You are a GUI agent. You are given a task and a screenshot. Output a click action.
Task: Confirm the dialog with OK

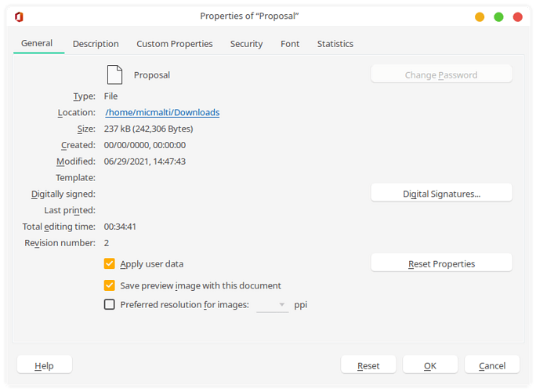click(x=430, y=365)
